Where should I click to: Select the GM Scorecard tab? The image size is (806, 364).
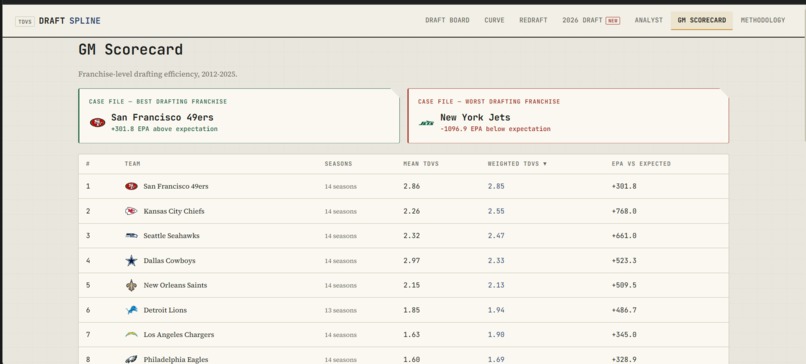(702, 21)
